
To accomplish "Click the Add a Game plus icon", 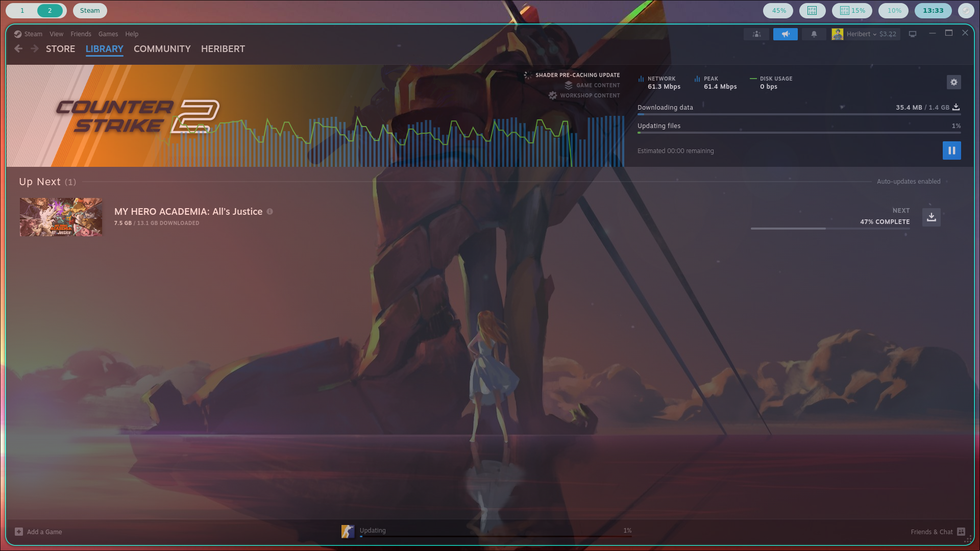I will [x=19, y=532].
